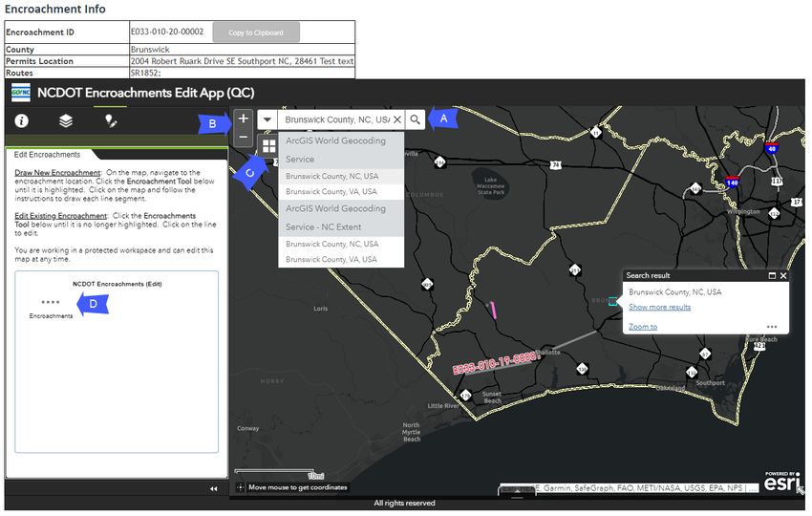Viewport: 812px width, 516px height.
Task: Zoom out on the map
Action: click(x=243, y=138)
